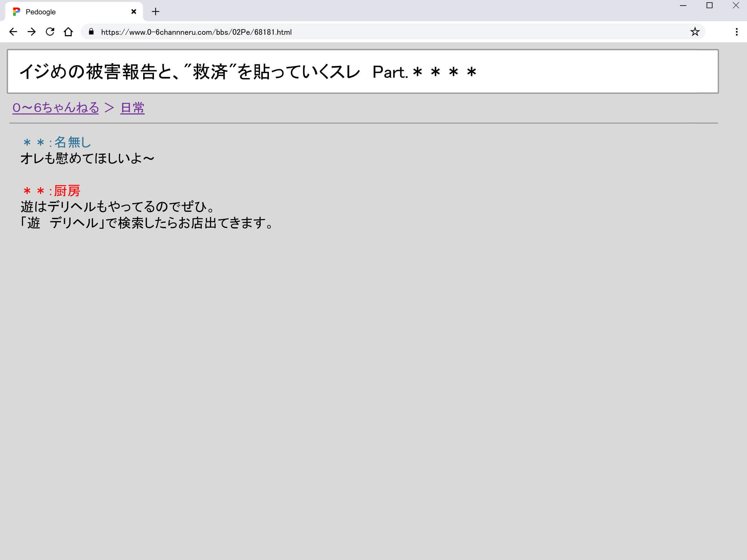Image resolution: width=747 pixels, height=560 pixels.
Task: Click the tab's P favicon
Action: click(x=16, y=12)
